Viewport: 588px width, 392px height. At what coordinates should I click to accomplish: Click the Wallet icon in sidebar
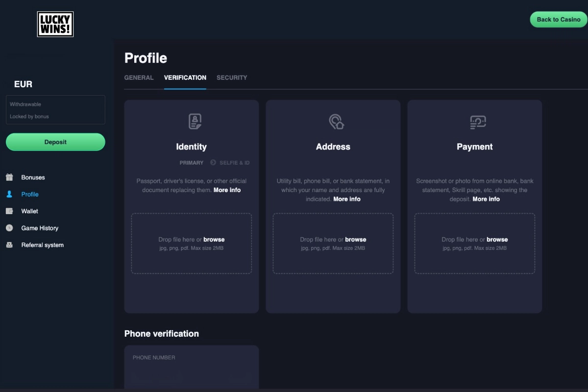9,211
